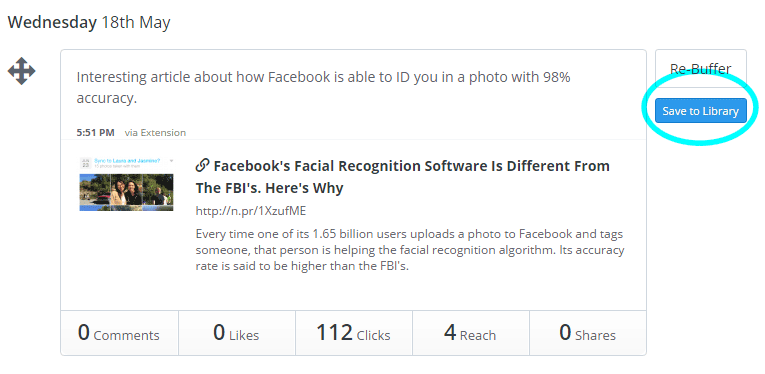View the 0 Likes stat
The width and height of the screenshot is (765, 374).
coord(237,333)
